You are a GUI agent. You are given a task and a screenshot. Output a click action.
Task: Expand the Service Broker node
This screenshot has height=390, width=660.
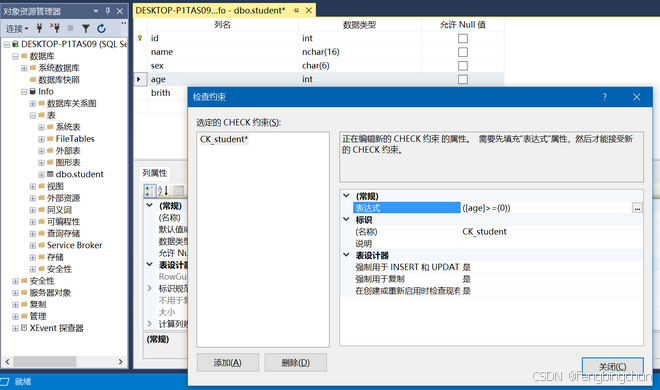pos(32,245)
